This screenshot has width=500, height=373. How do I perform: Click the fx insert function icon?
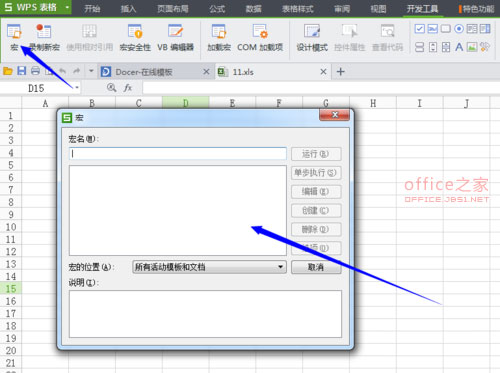coord(128,88)
